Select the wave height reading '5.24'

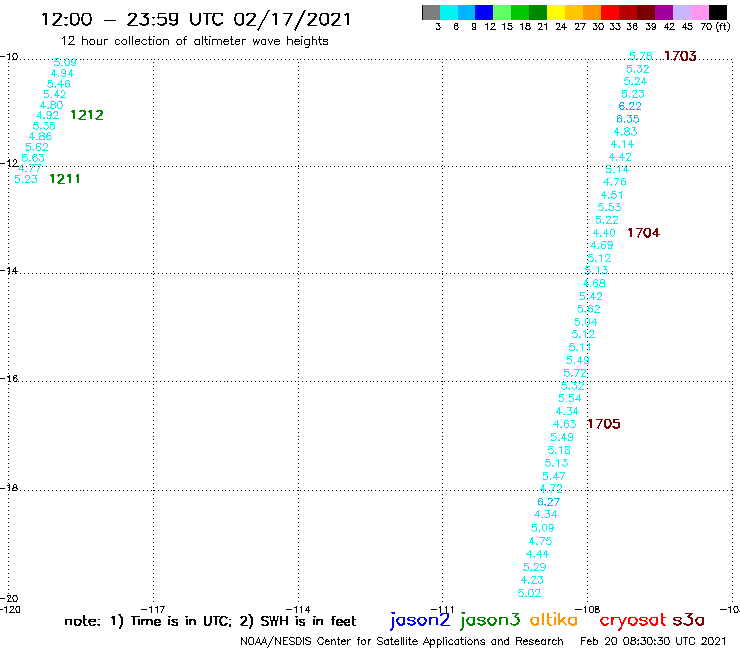pyautogui.click(x=635, y=81)
